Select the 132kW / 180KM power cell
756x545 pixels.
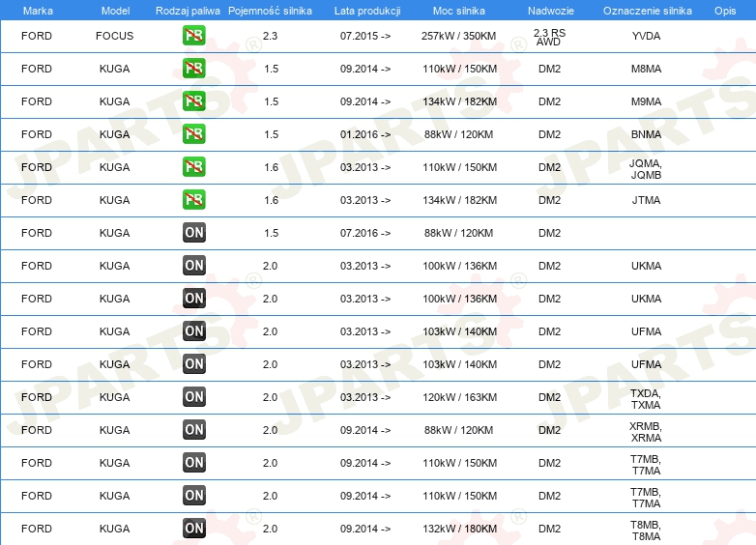(460, 529)
